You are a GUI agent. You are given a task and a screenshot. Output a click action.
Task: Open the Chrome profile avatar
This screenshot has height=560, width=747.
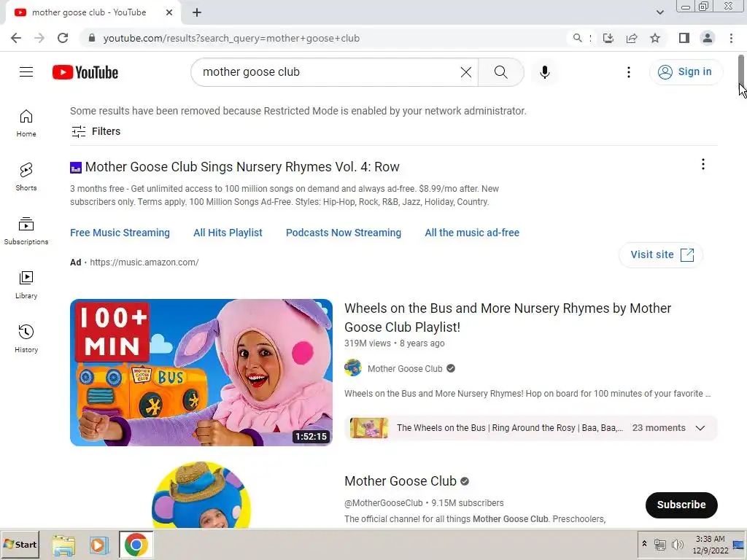click(708, 38)
